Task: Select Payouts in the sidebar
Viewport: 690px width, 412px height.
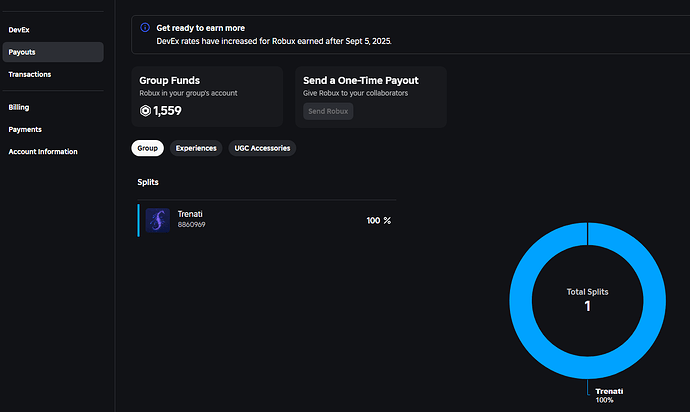Action: coord(23,52)
